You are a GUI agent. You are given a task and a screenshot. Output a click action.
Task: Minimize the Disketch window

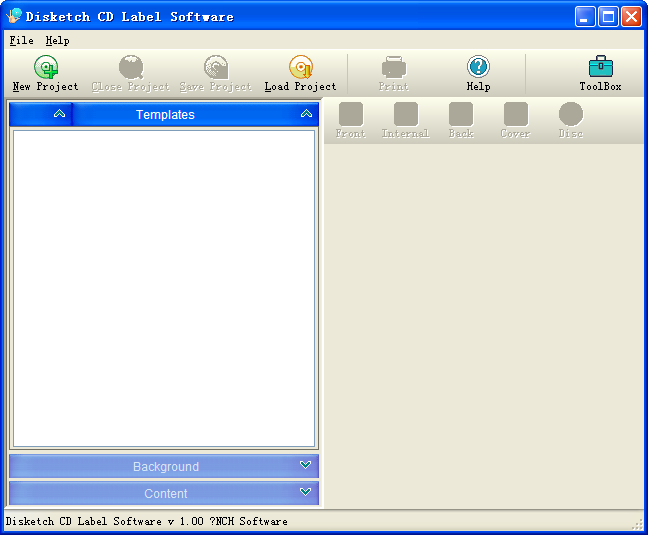(585, 17)
